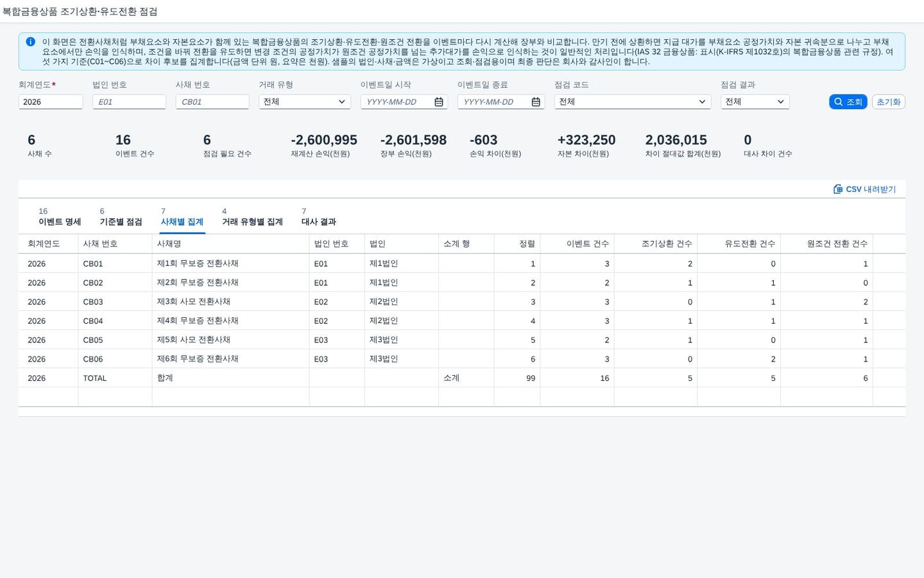Click the 초기화 reset button
The width and height of the screenshot is (924, 578).
coord(889,102)
